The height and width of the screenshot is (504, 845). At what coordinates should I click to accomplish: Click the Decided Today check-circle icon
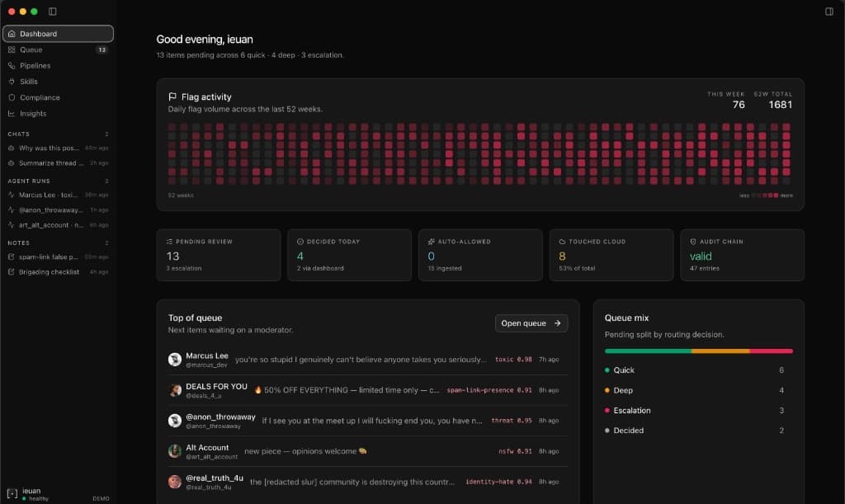(x=300, y=242)
